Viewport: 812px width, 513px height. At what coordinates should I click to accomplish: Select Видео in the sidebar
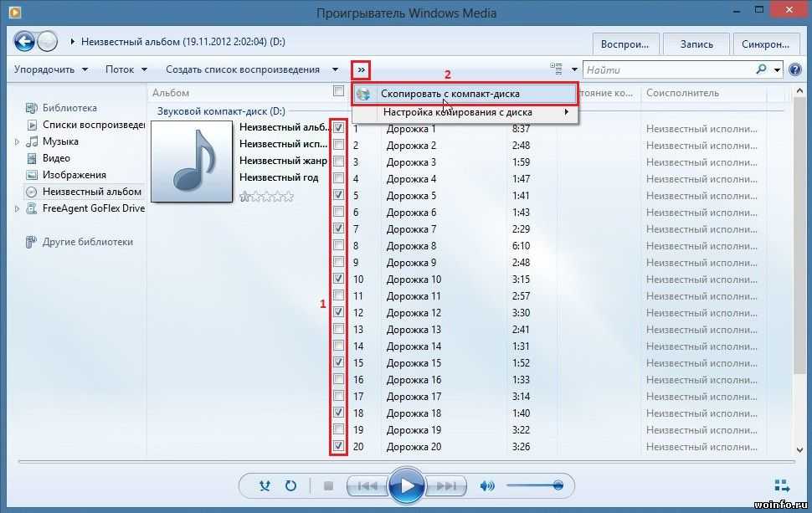[56, 158]
